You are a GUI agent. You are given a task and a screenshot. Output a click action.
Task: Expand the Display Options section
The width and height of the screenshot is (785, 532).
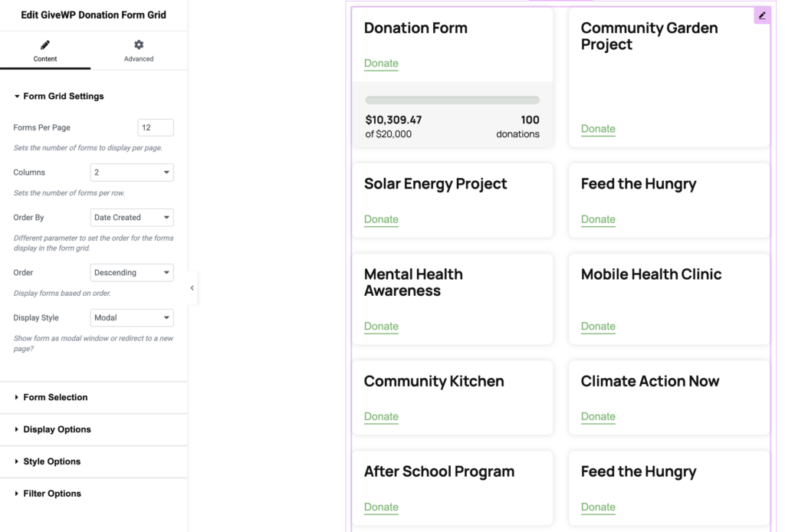pyautogui.click(x=57, y=429)
